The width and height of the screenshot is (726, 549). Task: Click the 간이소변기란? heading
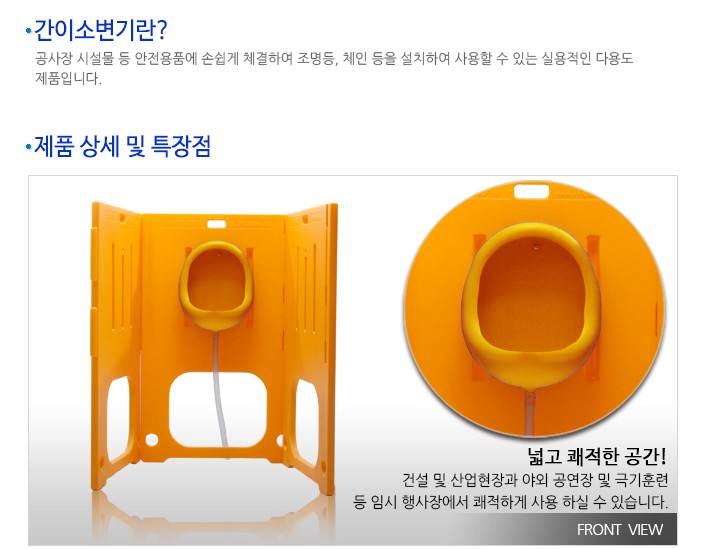(x=100, y=30)
